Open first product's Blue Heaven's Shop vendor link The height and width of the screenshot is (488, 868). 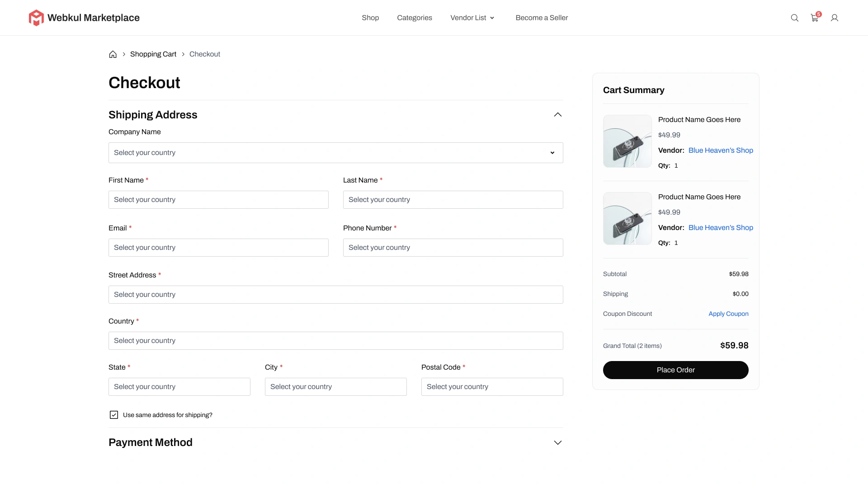pyautogui.click(x=721, y=150)
